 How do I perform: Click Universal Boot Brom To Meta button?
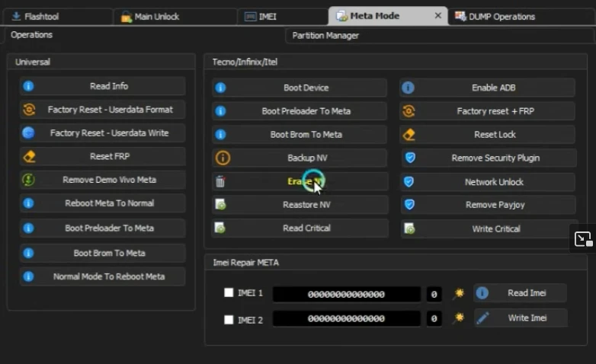[103, 254]
